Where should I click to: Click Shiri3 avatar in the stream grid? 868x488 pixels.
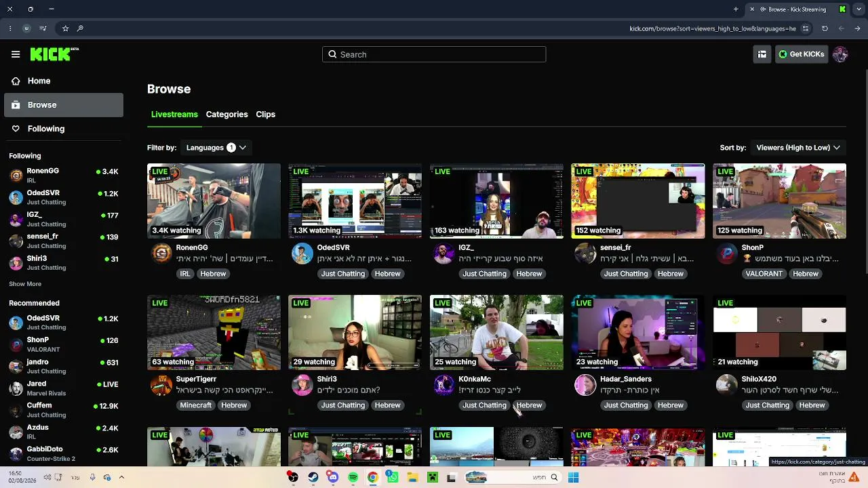pyautogui.click(x=302, y=385)
